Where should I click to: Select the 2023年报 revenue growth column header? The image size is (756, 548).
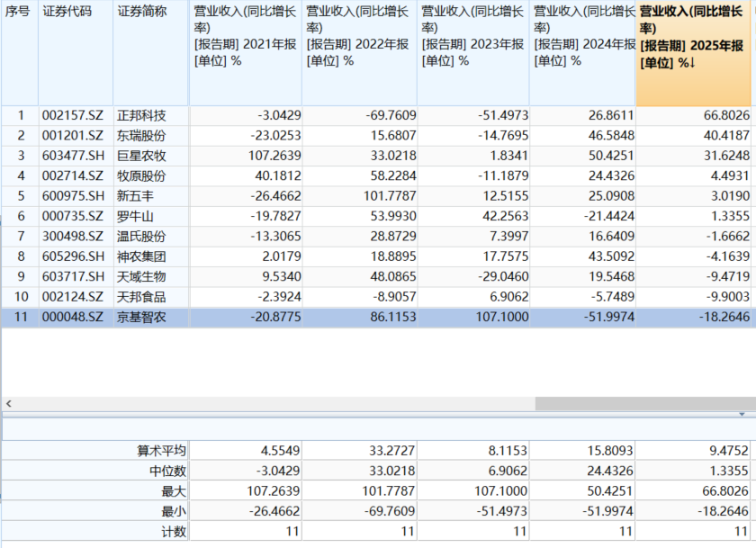473,53
